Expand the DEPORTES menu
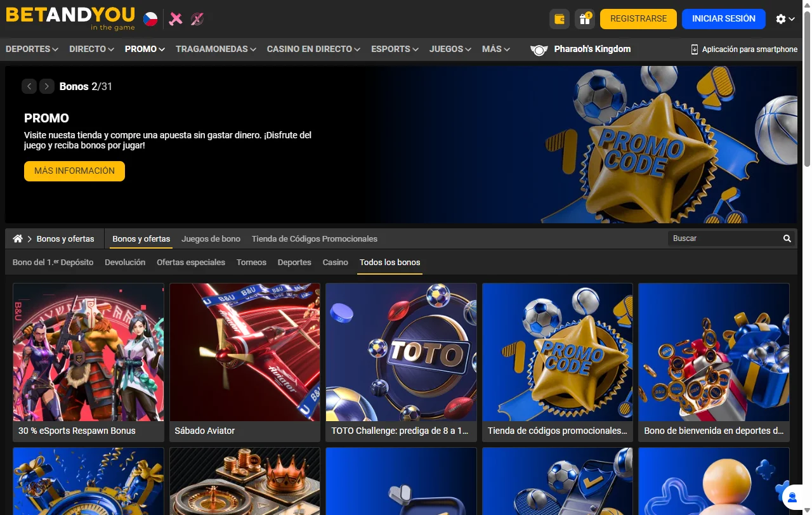Screen dimensions: 812x515 (32, 49)
